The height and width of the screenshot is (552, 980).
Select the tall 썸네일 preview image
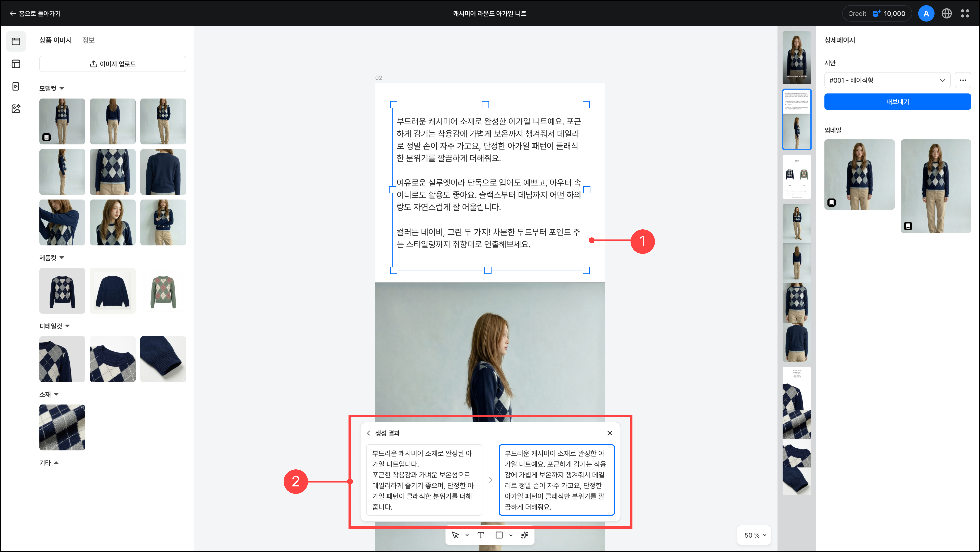936,186
